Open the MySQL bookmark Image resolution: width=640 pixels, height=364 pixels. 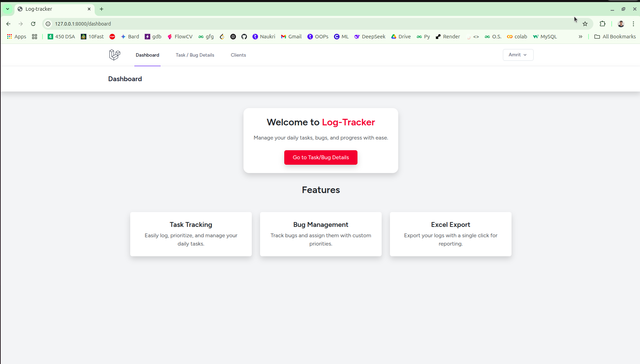[x=545, y=37]
